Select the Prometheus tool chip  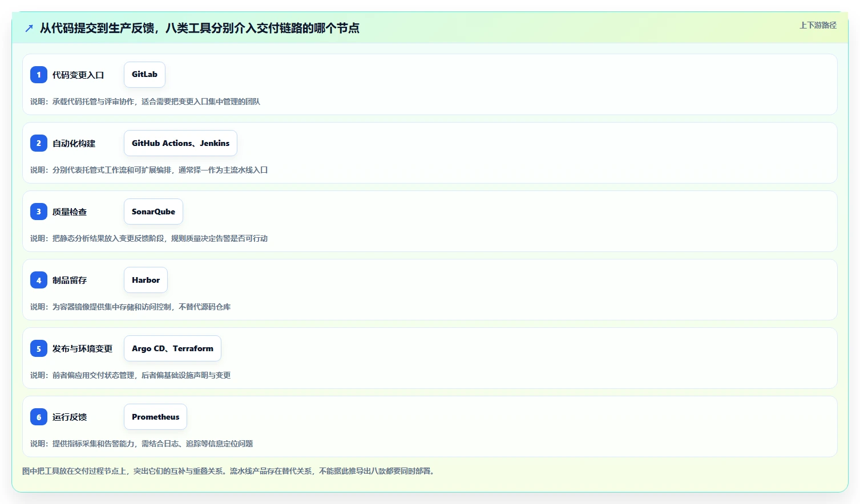click(155, 417)
